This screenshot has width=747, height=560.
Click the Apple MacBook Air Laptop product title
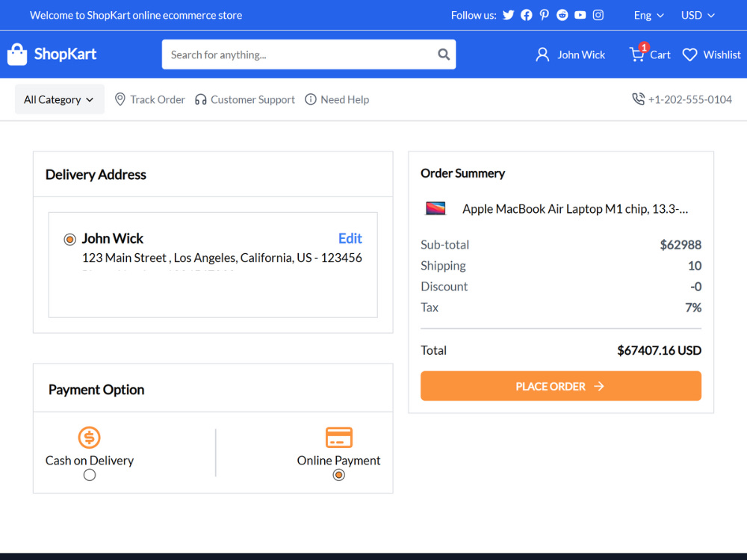(x=575, y=208)
